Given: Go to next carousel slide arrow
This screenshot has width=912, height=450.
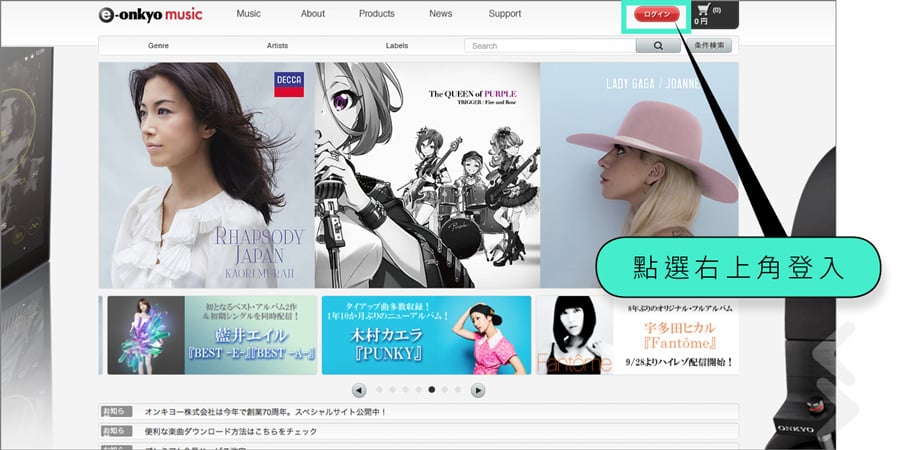Looking at the screenshot, I should pos(478,390).
